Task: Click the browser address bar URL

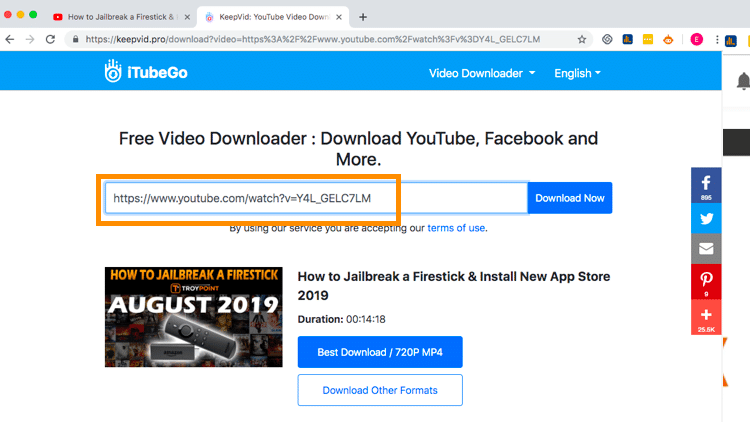Action: point(313,39)
